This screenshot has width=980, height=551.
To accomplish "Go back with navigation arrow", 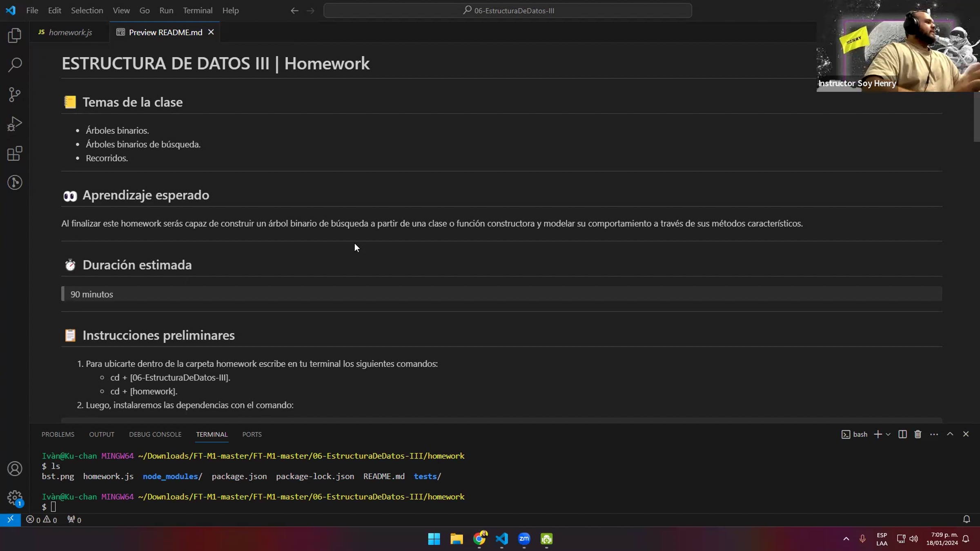I will coord(294,11).
